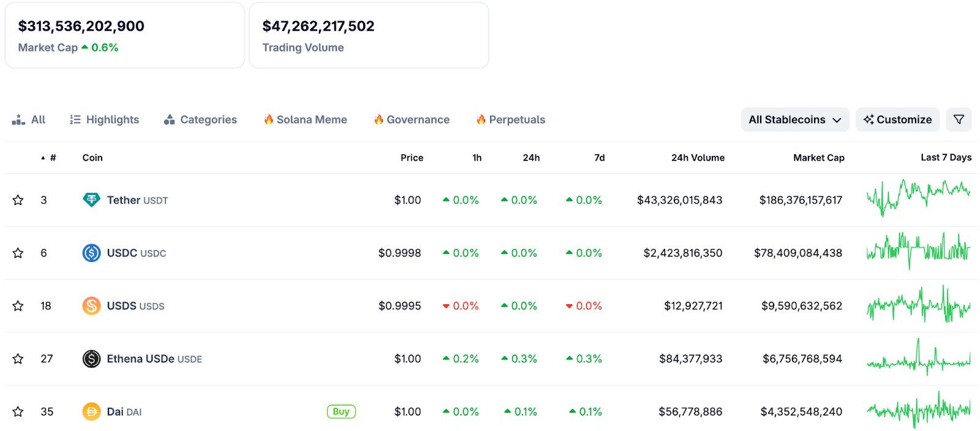Switch to the Highlights tab
This screenshot has height=431, width=980.
105,119
